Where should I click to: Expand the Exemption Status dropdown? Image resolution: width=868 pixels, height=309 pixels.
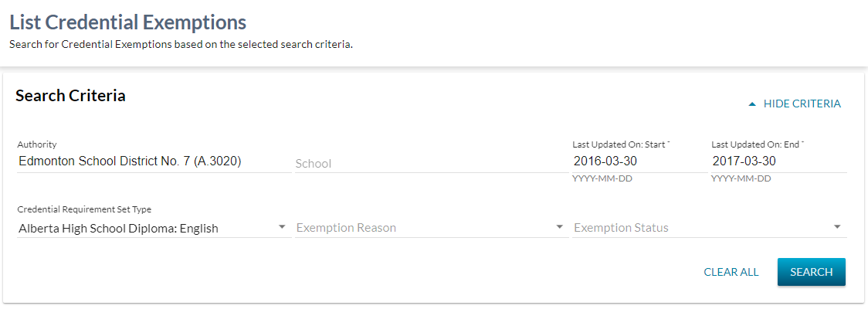pos(701,228)
